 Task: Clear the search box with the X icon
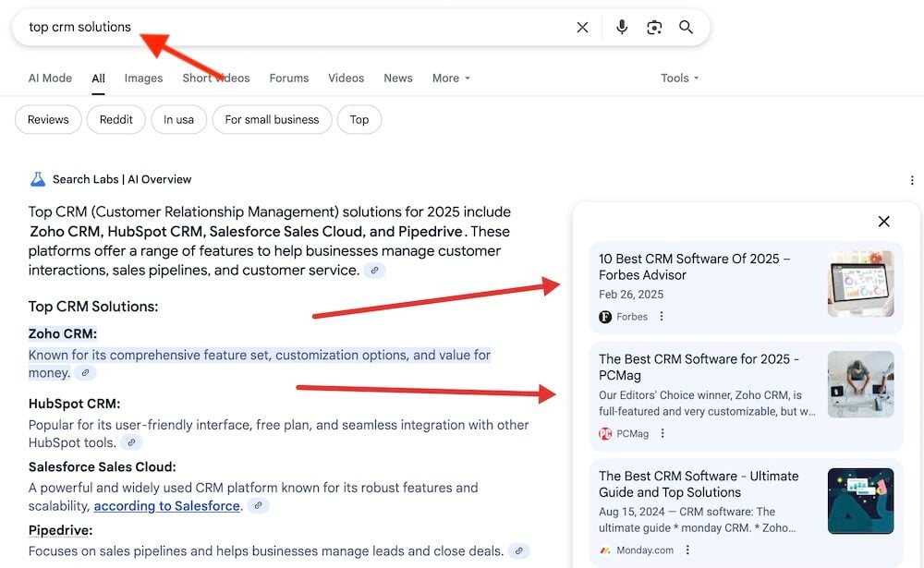point(582,27)
